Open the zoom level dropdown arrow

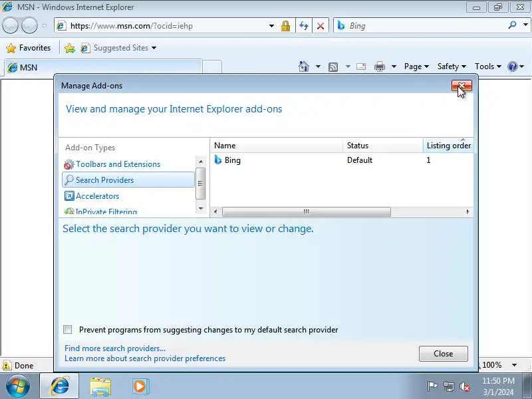coord(514,365)
